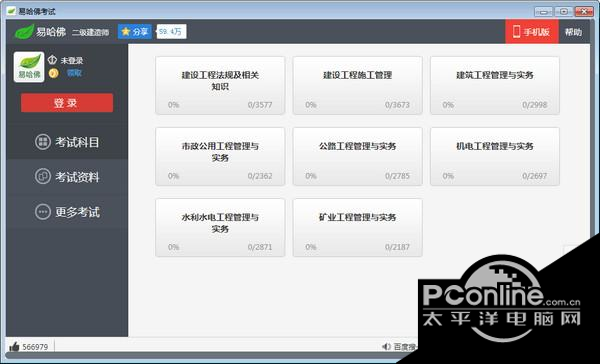Click the phone icon in 手机版 button
Screen dimensions: 600x364
tap(517, 32)
